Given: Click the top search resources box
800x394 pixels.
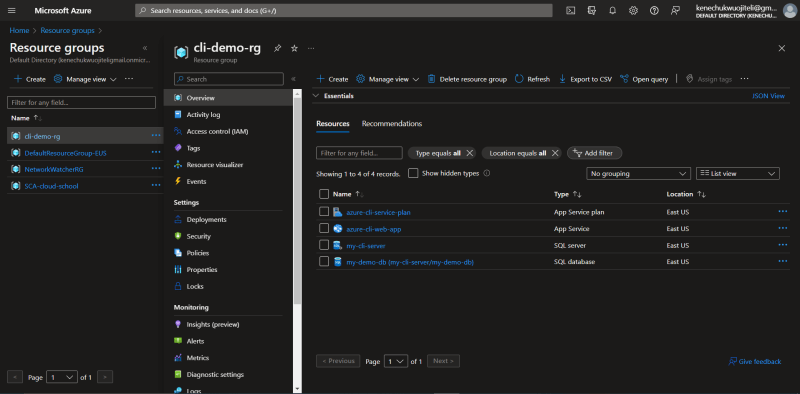Looking at the screenshot, I should [x=343, y=11].
